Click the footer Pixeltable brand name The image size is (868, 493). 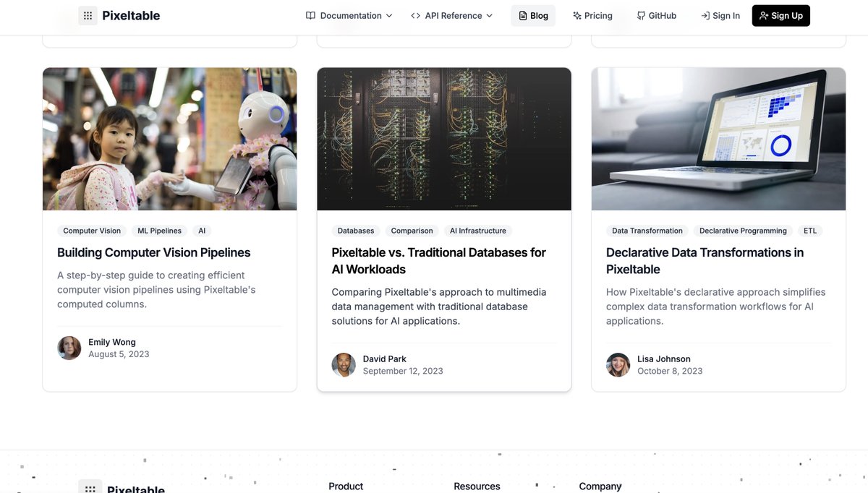tap(136, 489)
